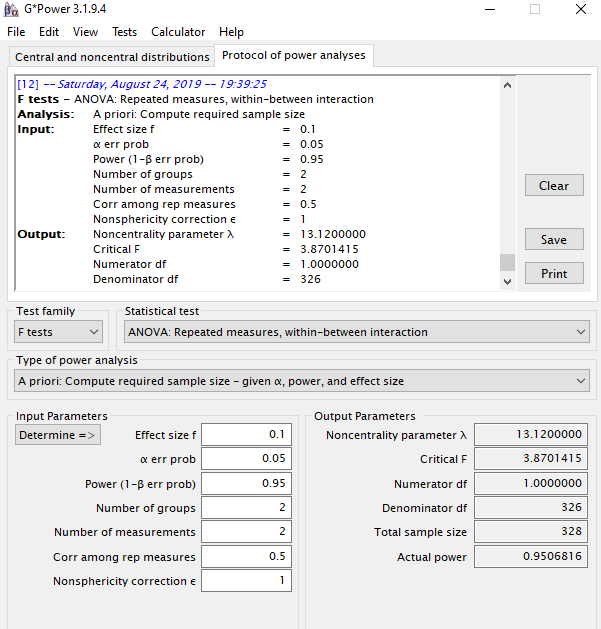
Task: Open the Type of power analysis dropdown
Action: tap(302, 381)
